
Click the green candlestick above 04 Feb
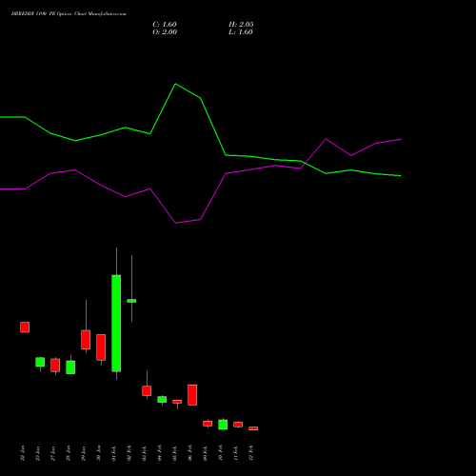162,399
